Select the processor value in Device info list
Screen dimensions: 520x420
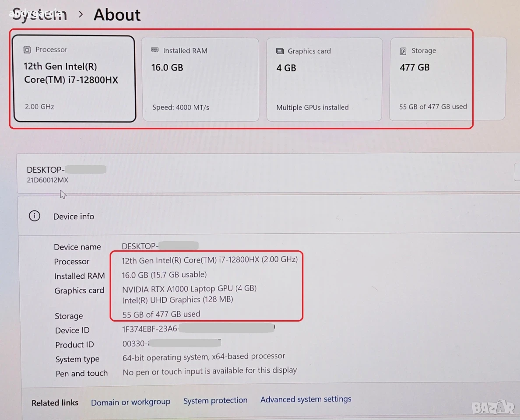(x=210, y=260)
